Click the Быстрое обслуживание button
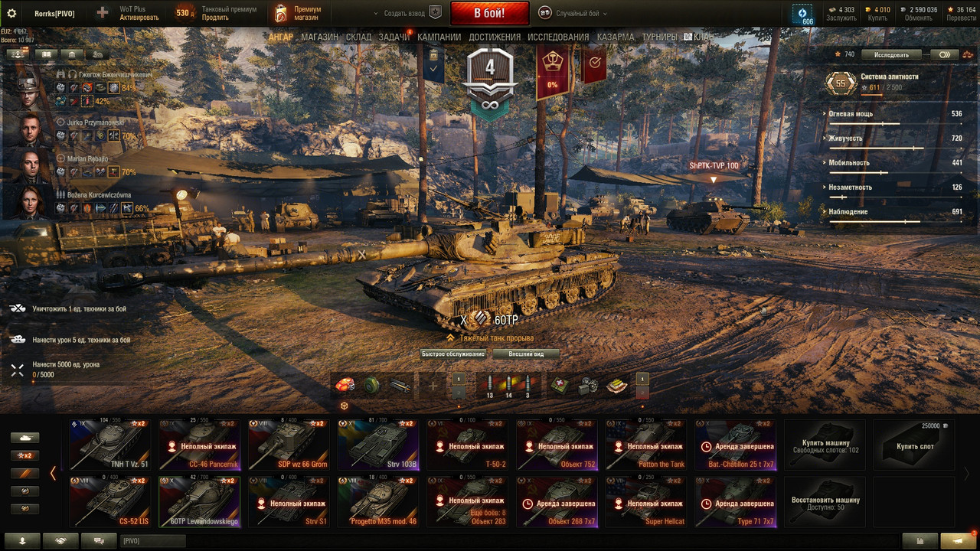The image size is (980, 551). tap(454, 354)
